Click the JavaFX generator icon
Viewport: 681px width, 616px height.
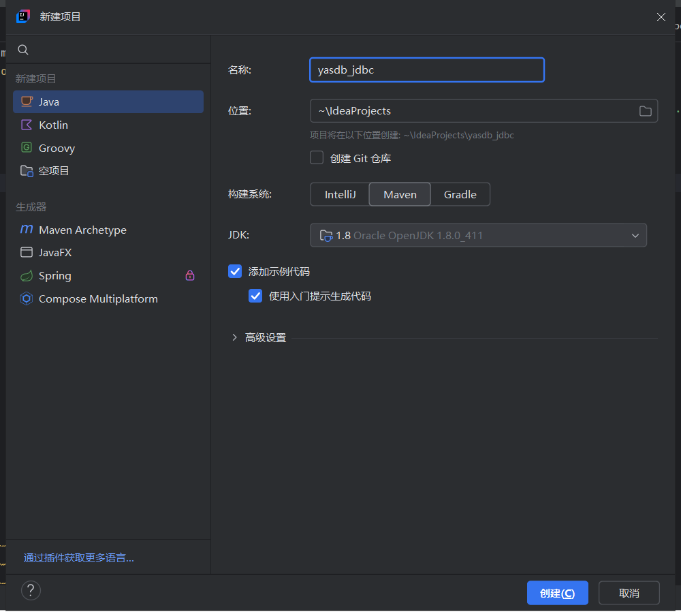27,253
